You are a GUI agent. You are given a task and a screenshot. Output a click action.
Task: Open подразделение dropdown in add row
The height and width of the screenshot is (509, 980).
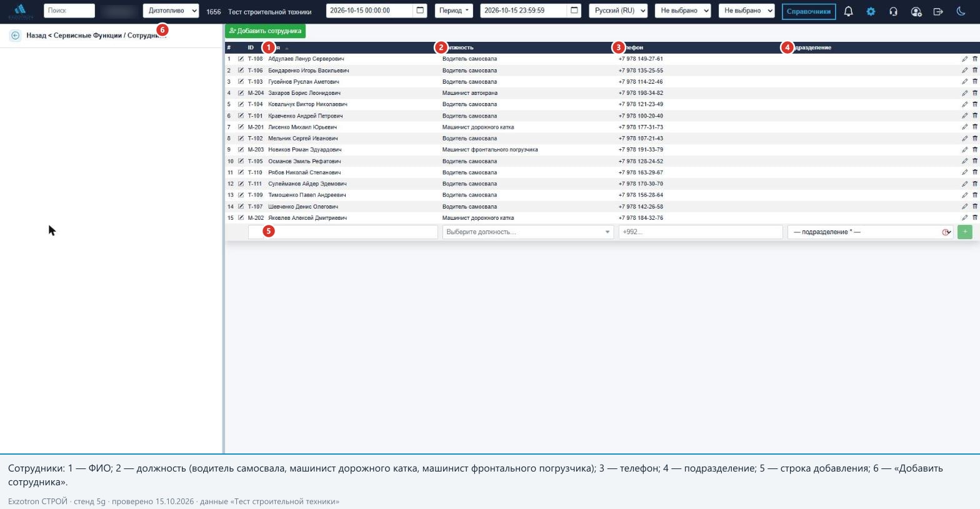click(x=871, y=232)
